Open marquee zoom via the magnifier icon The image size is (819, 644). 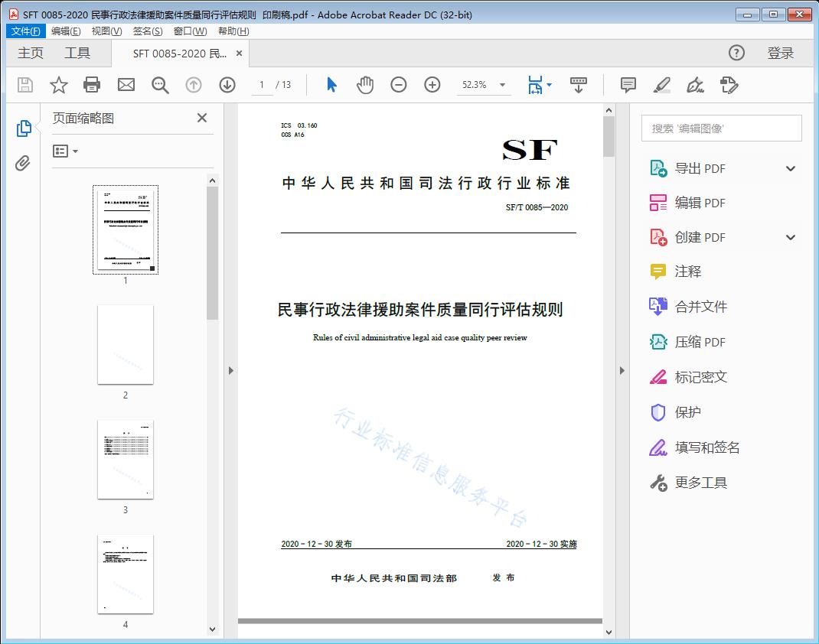(x=160, y=85)
